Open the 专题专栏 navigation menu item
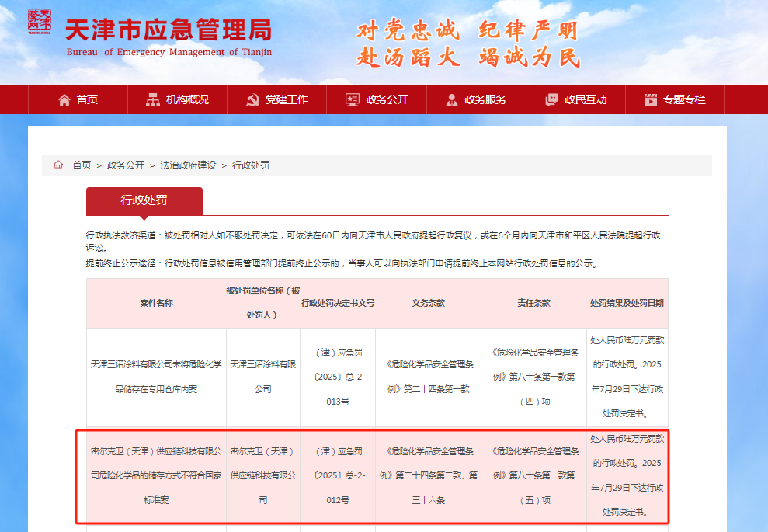 [675, 100]
